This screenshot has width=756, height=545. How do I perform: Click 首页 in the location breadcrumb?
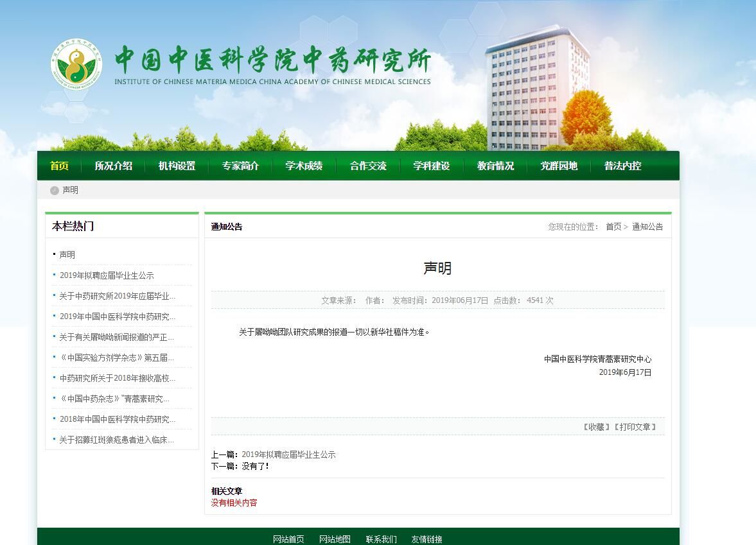[613, 227]
